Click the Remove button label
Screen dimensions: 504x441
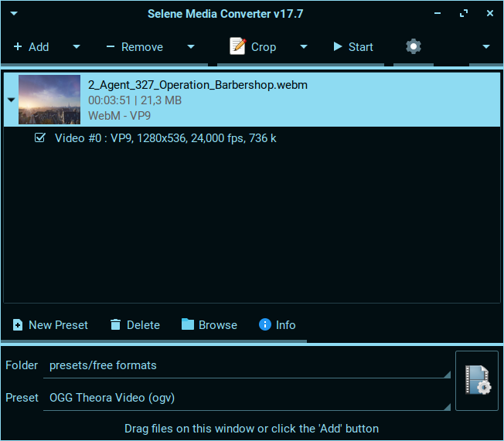(142, 47)
